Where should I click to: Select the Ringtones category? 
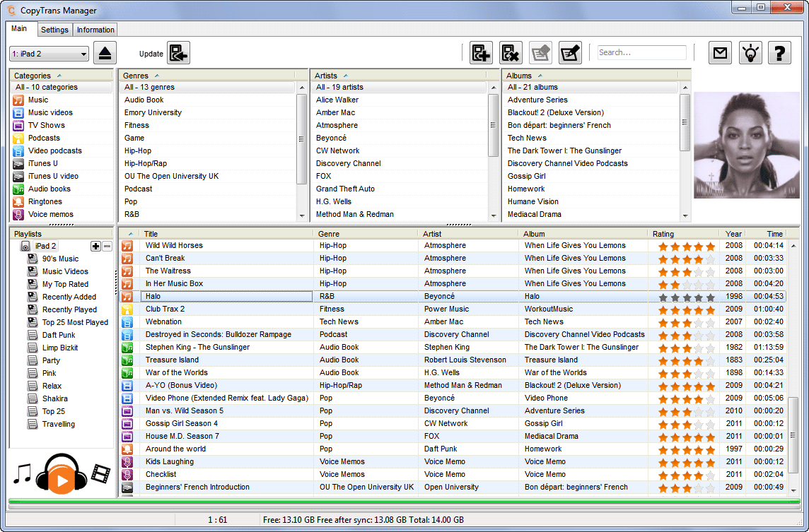62,201
